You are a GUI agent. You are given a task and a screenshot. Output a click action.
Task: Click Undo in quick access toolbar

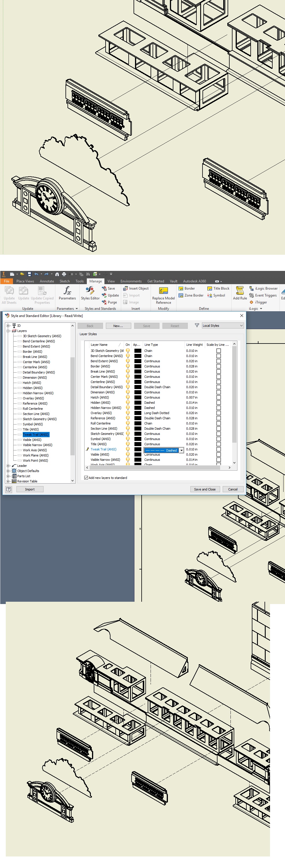click(36, 274)
